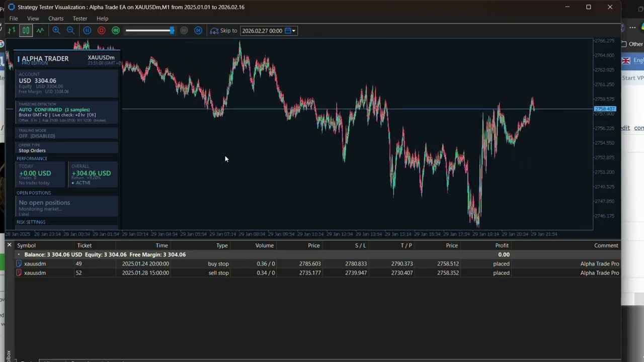This screenshot has width=644, height=362.
Task: Click volume cell 0.36 / 0
Action: click(x=266, y=263)
